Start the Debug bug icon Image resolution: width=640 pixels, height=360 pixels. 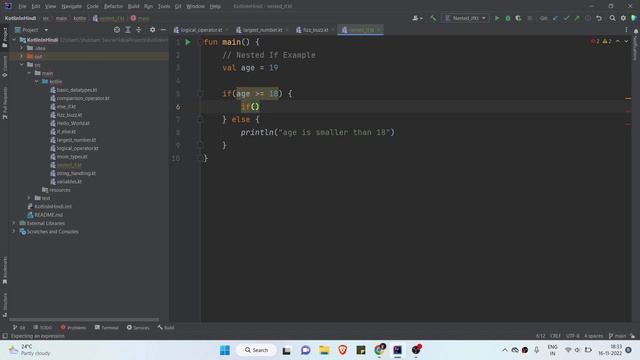point(508,18)
